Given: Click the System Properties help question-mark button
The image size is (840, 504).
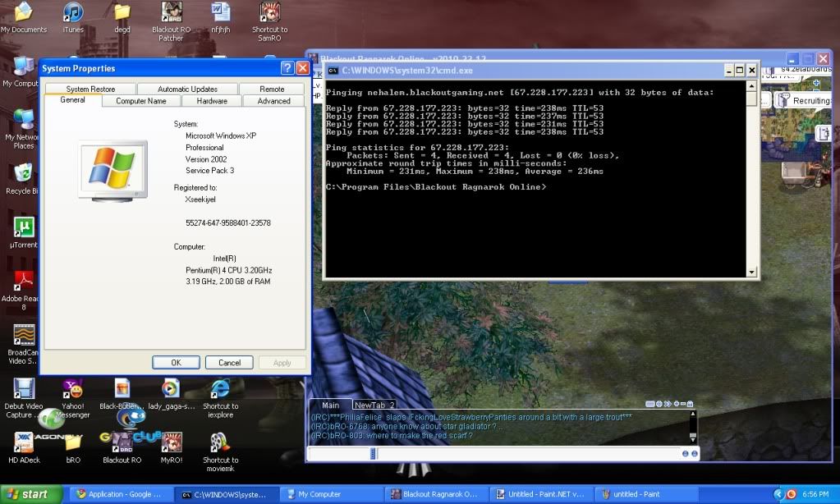Looking at the screenshot, I should [287, 68].
